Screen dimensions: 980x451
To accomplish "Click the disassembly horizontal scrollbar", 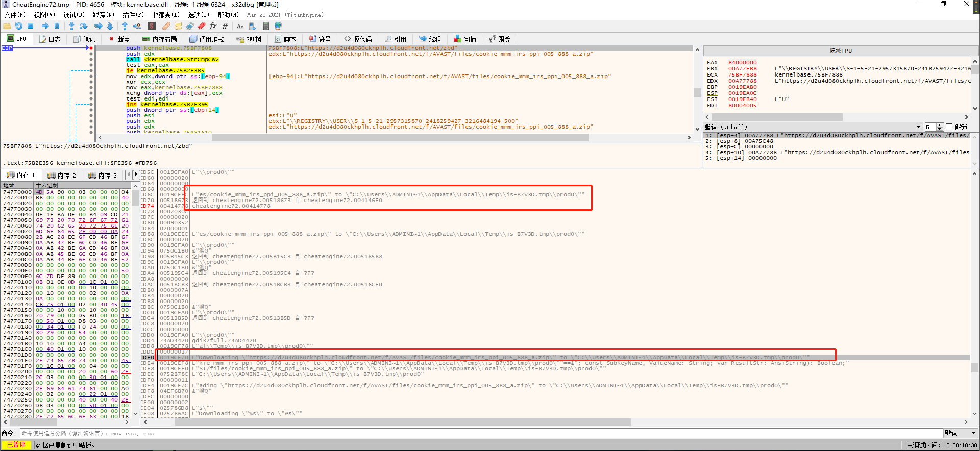I will point(394,137).
